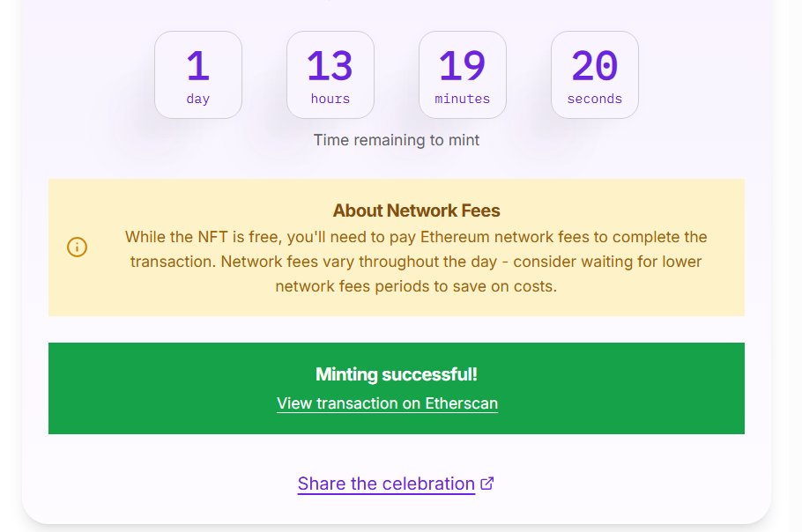Click the number 20 in the countdown
The height and width of the screenshot is (532, 802).
pyautogui.click(x=595, y=66)
